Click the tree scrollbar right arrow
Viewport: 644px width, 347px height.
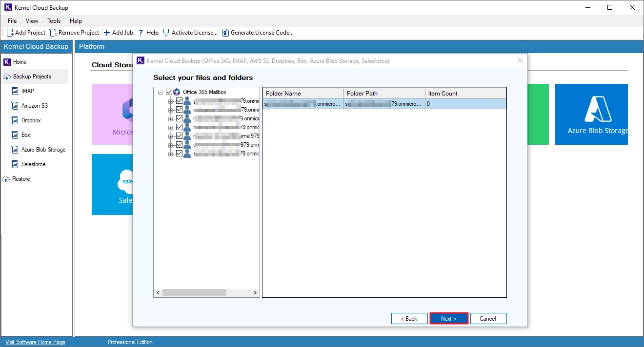(x=255, y=292)
